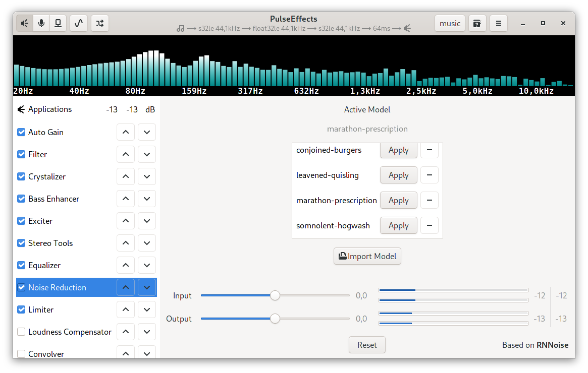588x373 pixels.
Task: Enable the Loudness Compensator checkbox
Action: pyautogui.click(x=21, y=332)
